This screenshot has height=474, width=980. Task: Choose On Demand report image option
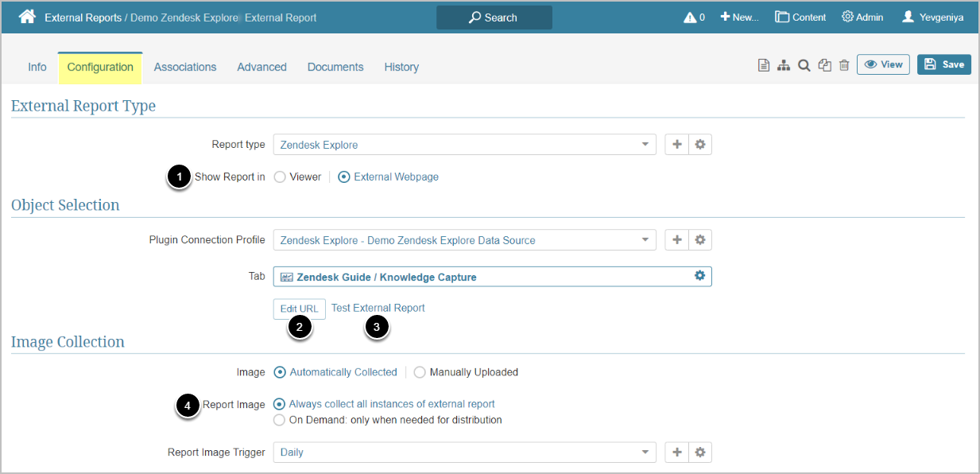(x=279, y=420)
